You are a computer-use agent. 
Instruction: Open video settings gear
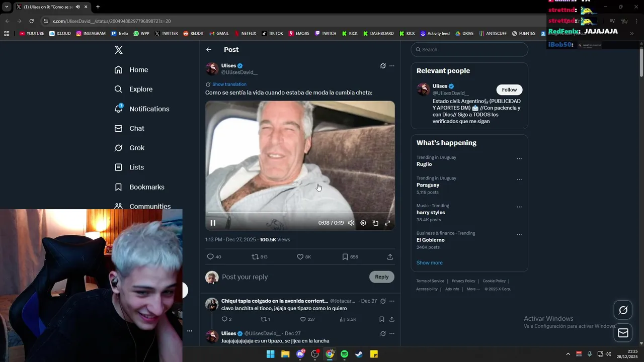click(x=363, y=223)
